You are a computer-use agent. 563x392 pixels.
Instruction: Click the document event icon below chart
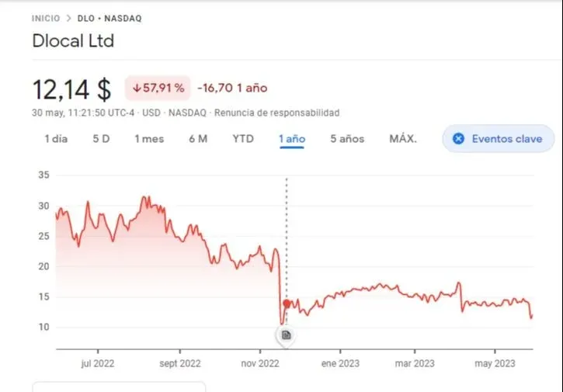click(287, 335)
